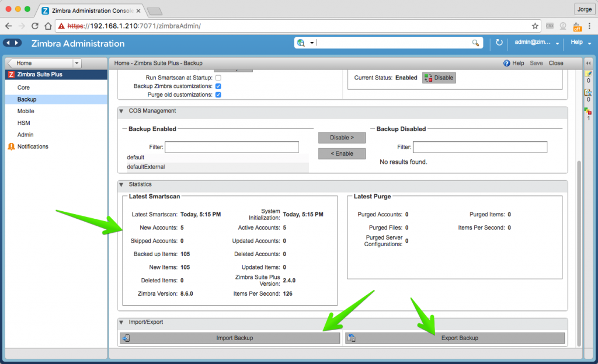Click the Notifications bell icon
The width and height of the screenshot is (598, 364).
click(12, 146)
